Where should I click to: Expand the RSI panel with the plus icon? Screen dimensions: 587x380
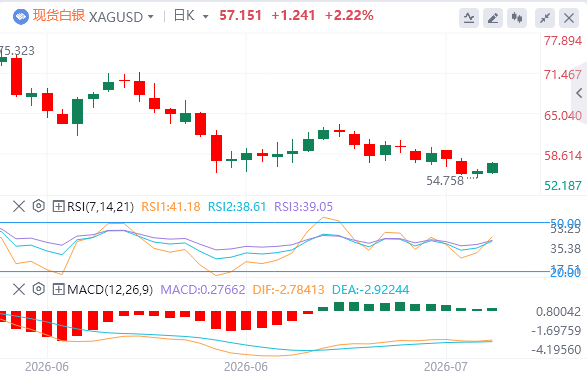[x=58, y=206]
